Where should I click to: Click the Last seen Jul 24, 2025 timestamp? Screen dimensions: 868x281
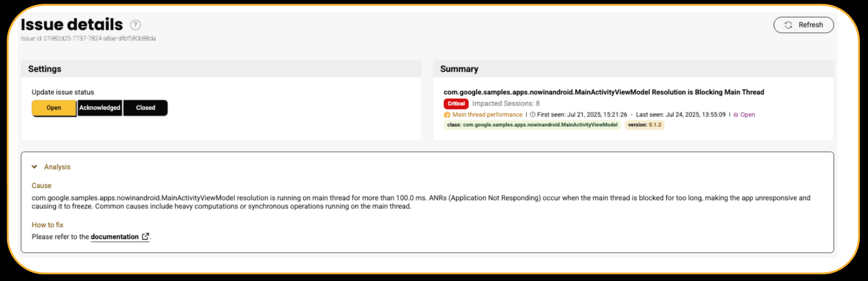click(681, 115)
